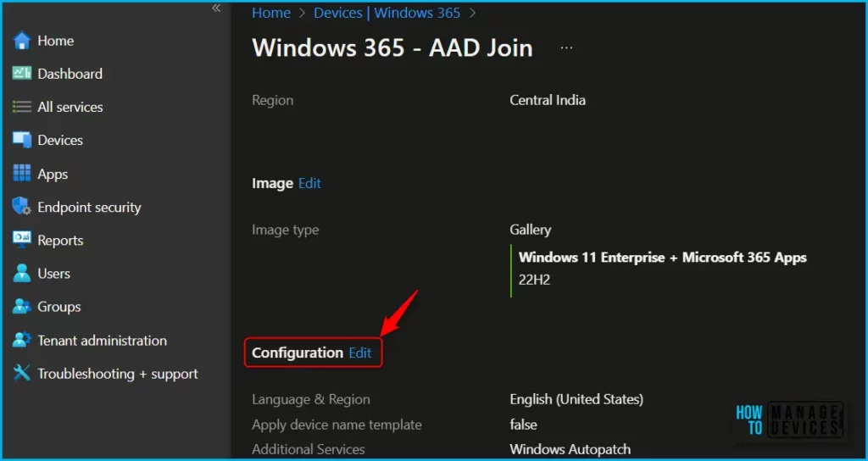The image size is (868, 461).
Task: Select the Central India region value
Action: 548,100
